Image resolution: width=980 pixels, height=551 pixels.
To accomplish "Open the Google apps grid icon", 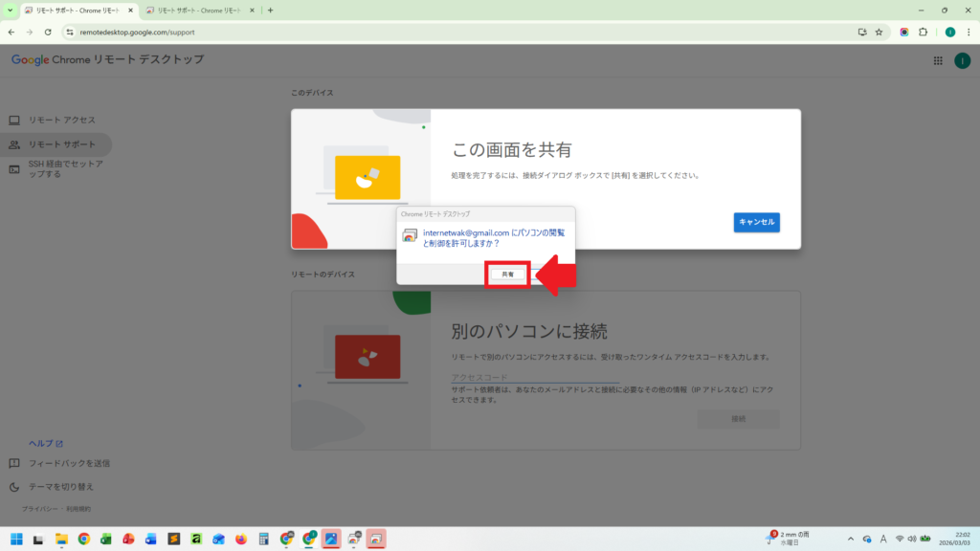I will click(x=938, y=60).
